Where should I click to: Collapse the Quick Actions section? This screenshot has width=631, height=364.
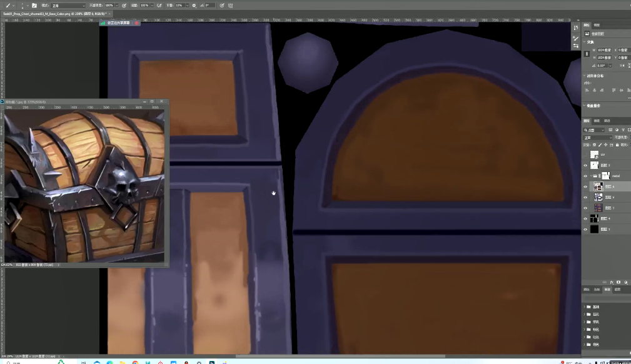[584, 106]
